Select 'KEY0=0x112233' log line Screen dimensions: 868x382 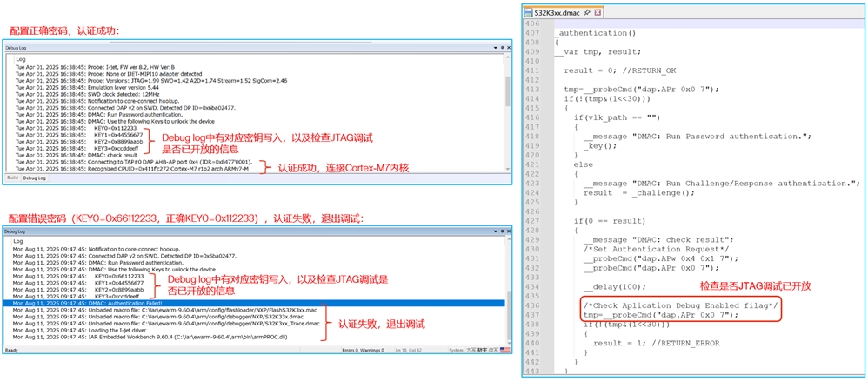(76, 128)
